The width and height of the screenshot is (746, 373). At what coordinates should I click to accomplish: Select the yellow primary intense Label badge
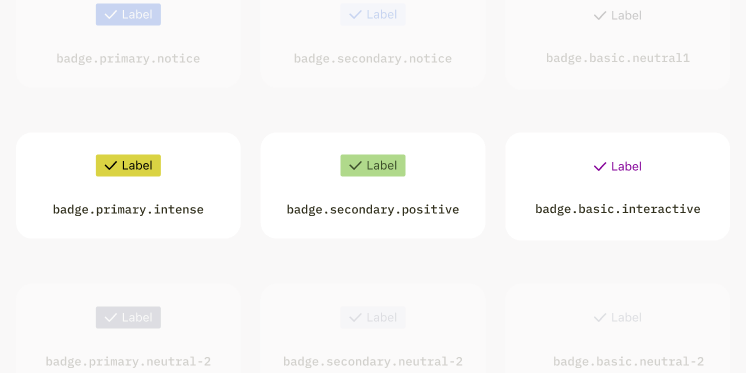pyautogui.click(x=128, y=166)
